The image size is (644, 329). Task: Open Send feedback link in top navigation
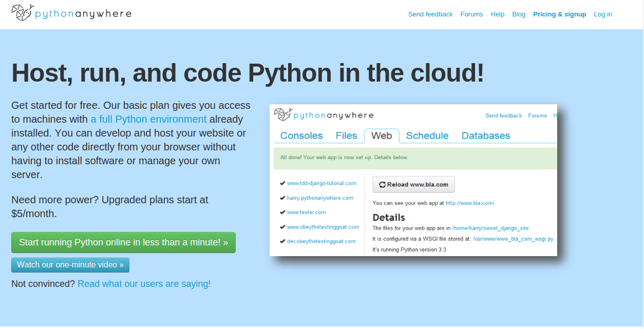click(430, 14)
